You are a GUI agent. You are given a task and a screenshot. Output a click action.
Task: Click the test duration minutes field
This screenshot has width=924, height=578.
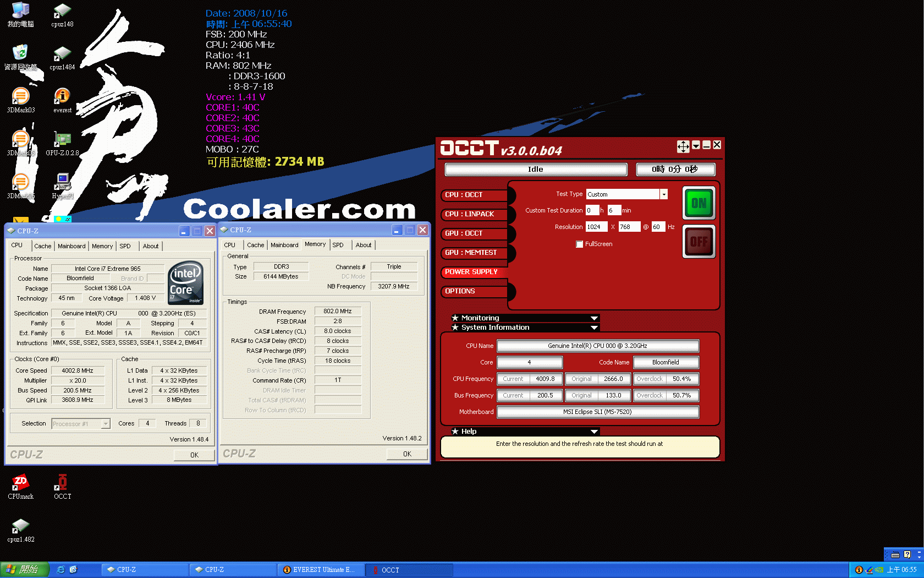(614, 210)
